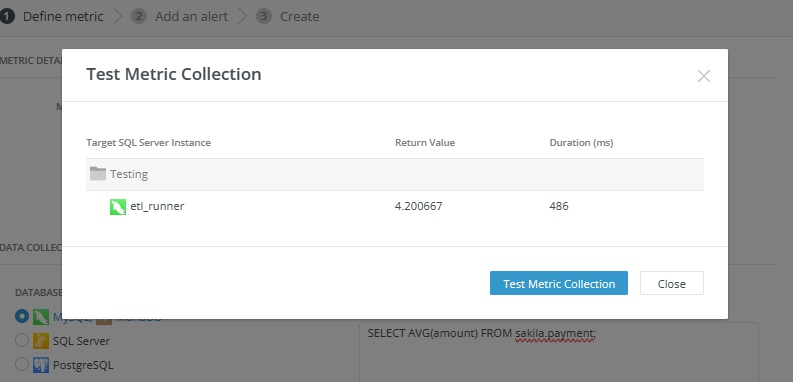Select the SQL Server radio button

tap(22, 341)
